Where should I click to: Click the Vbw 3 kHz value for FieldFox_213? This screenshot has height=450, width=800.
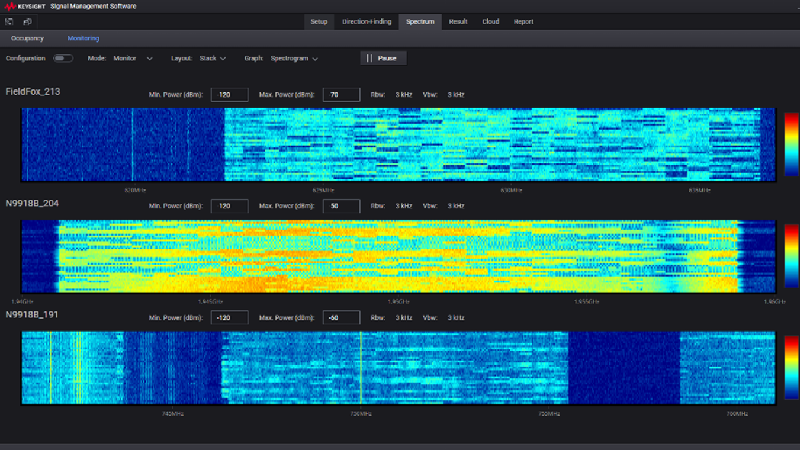tap(456, 94)
